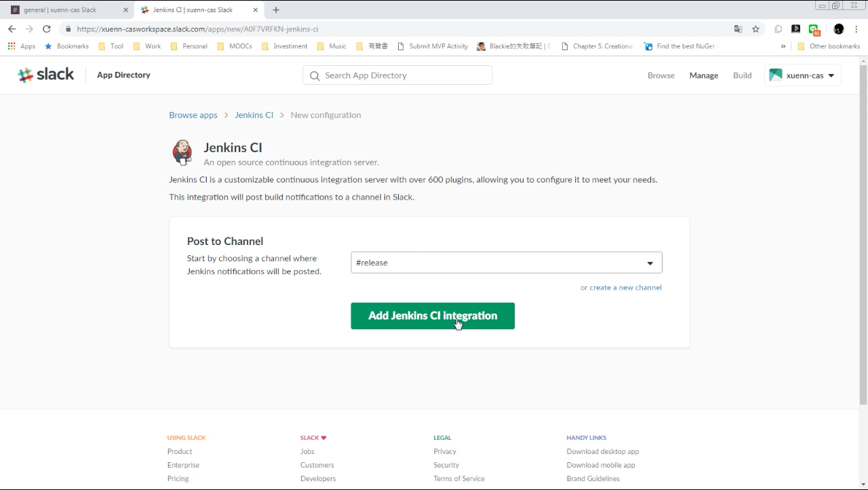
Task: Open the Developers footer link
Action: [318, 478]
